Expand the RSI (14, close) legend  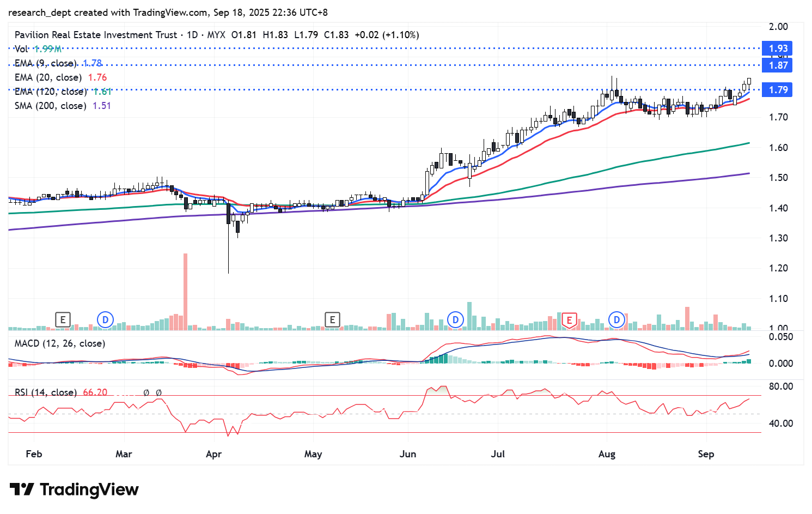point(45,392)
